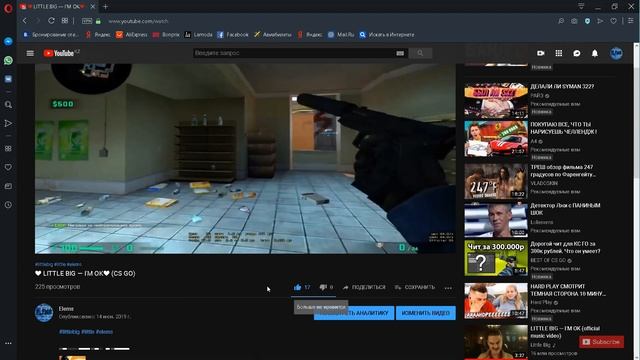Open Lamoda bookmark

198,35
